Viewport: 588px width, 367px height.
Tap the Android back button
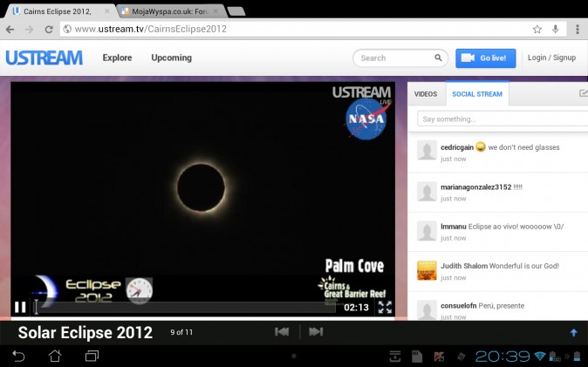click(18, 356)
